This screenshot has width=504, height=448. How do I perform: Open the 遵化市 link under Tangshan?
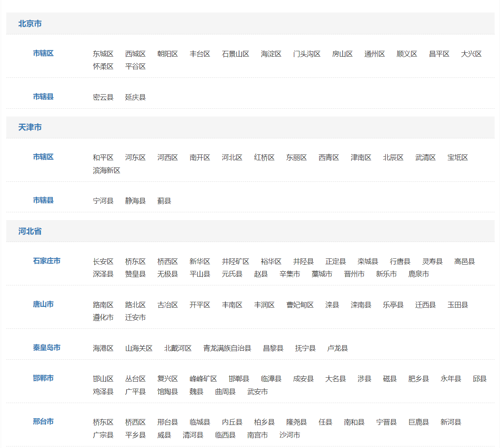click(103, 317)
